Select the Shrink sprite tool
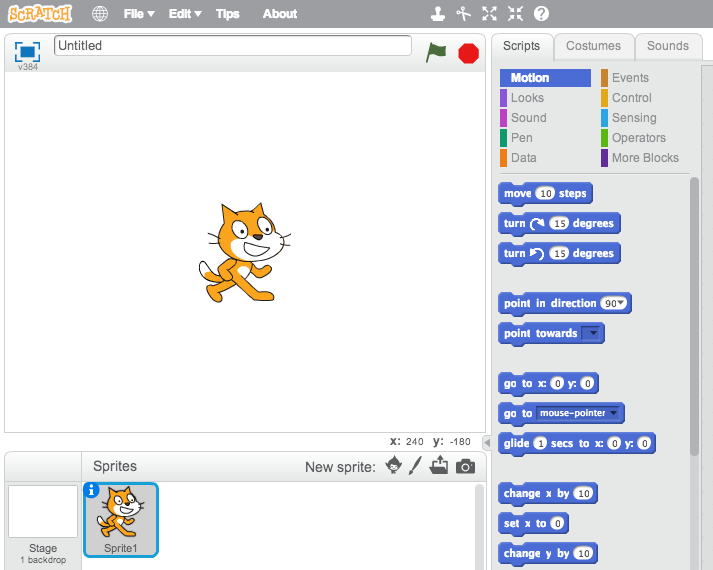 click(515, 14)
